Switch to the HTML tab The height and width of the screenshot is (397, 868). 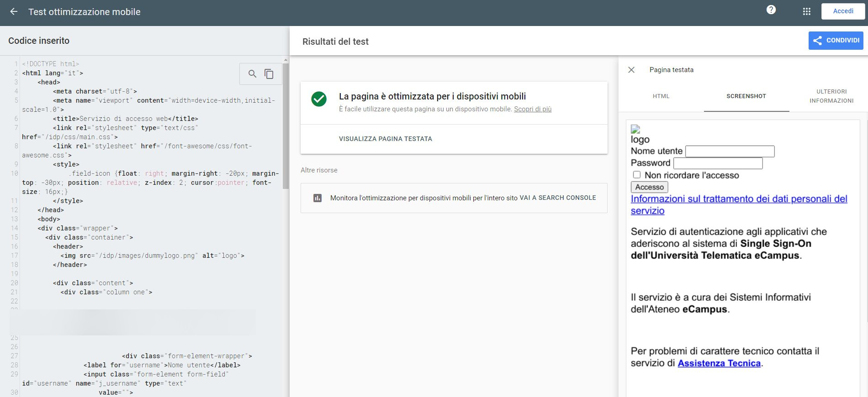coord(661,96)
